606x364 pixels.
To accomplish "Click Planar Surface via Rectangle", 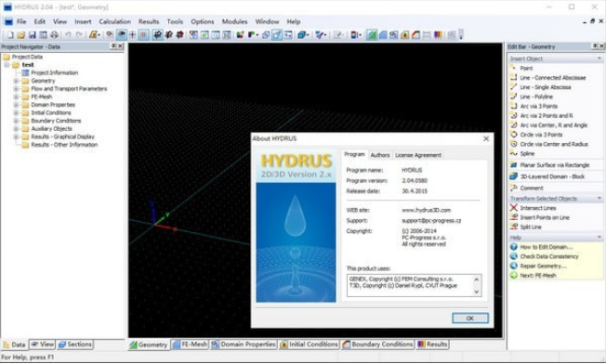I will click(x=554, y=165).
